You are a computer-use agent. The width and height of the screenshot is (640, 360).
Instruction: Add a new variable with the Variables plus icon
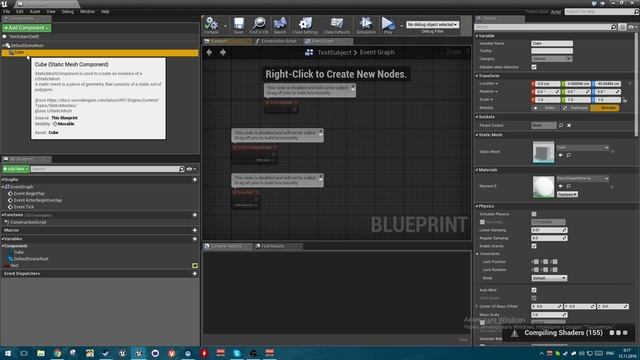point(195,239)
